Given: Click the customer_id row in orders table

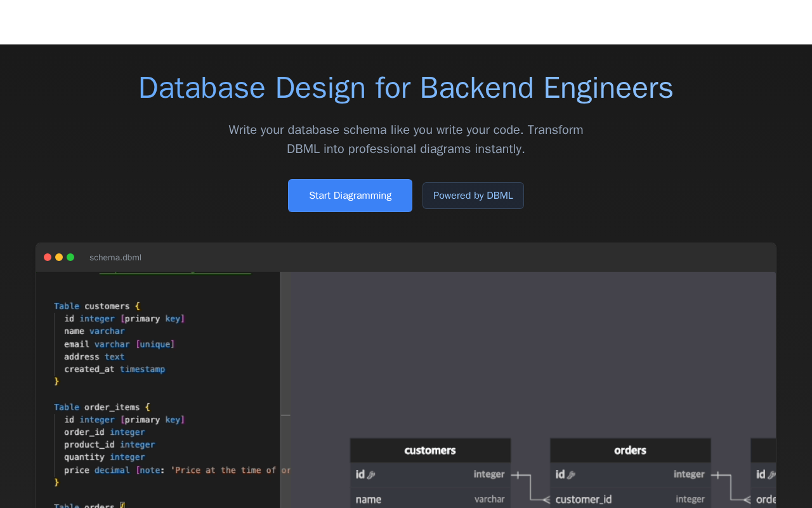Looking at the screenshot, I should tap(630, 499).
